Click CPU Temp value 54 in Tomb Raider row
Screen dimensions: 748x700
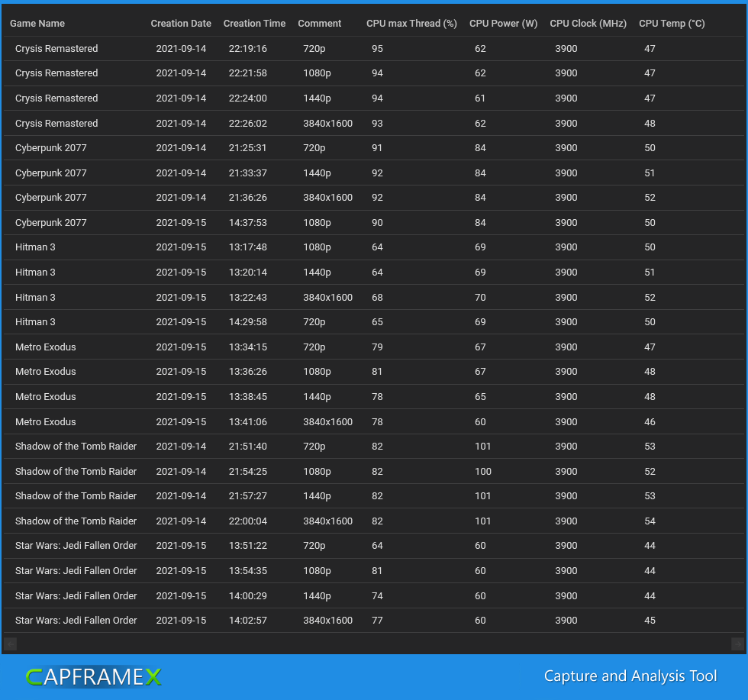coord(650,521)
